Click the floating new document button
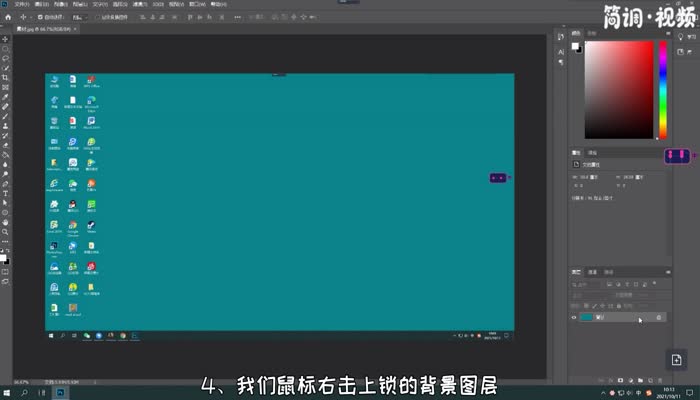Image resolution: width=700 pixels, height=400 pixels. point(676,359)
